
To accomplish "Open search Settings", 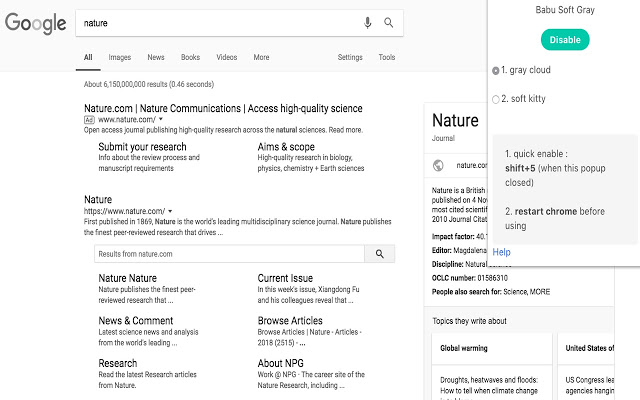I will coord(350,57).
